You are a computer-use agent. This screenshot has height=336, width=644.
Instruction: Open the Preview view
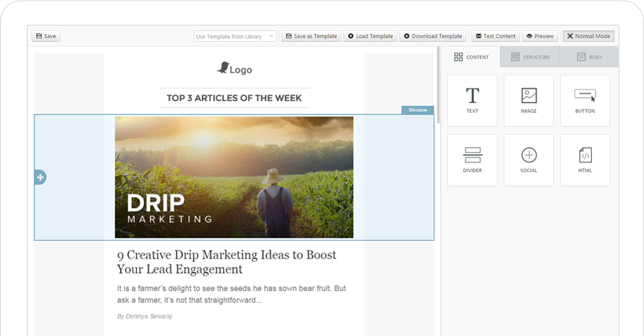tap(540, 36)
